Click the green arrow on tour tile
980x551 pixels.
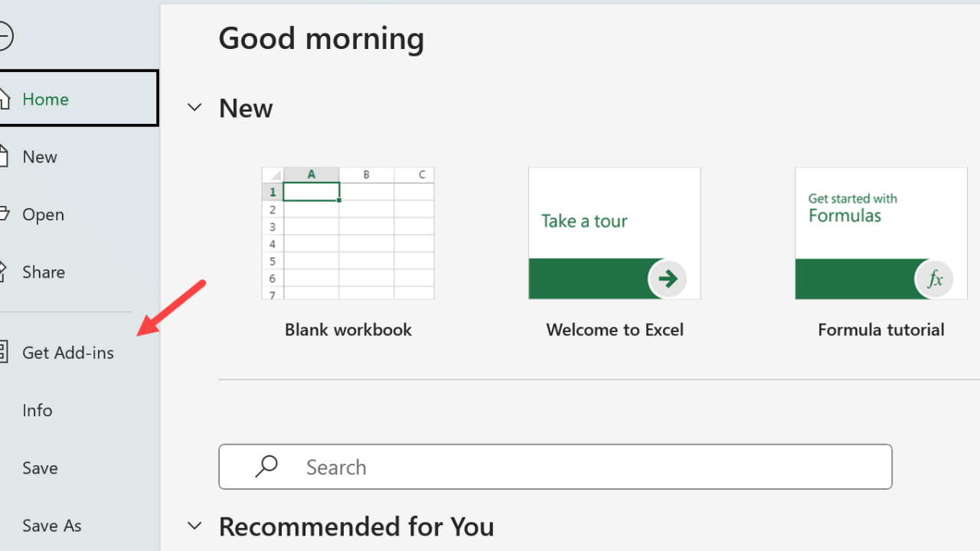click(x=668, y=279)
